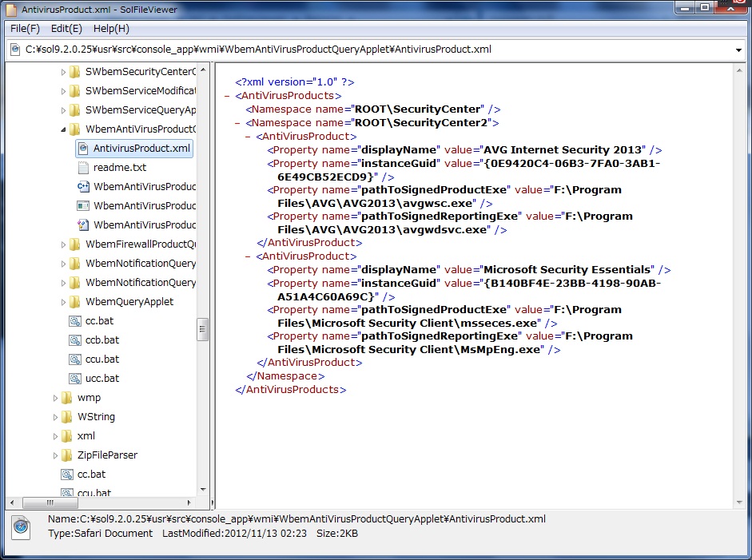752x560 pixels.
Task: Click the readme.txt text file icon
Action: [x=83, y=167]
